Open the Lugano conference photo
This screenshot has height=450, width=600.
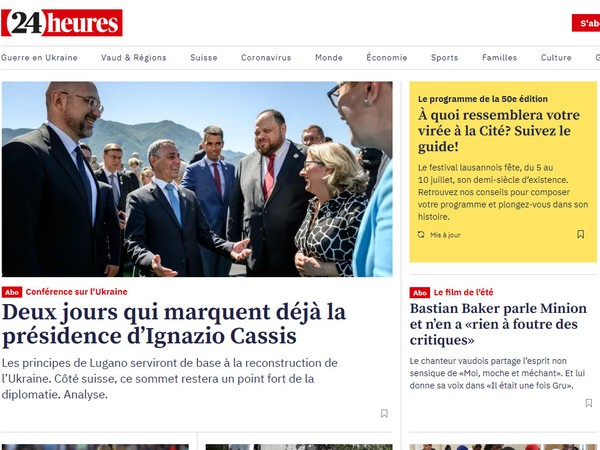click(197, 179)
